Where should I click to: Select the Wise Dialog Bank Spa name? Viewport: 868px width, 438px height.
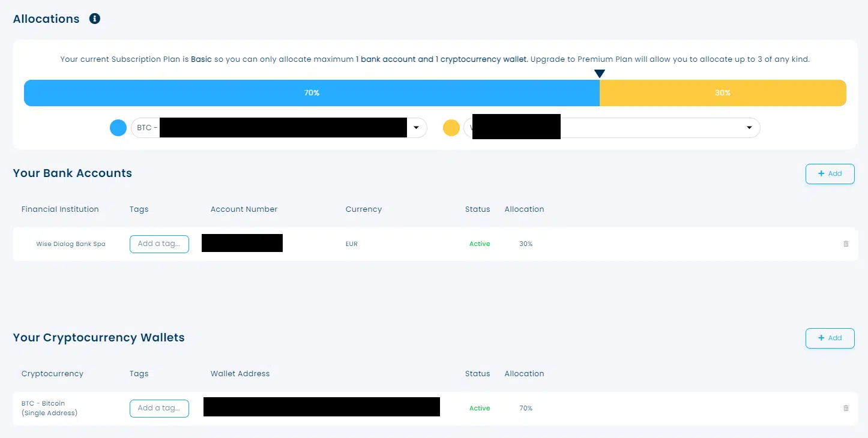pyautogui.click(x=70, y=244)
